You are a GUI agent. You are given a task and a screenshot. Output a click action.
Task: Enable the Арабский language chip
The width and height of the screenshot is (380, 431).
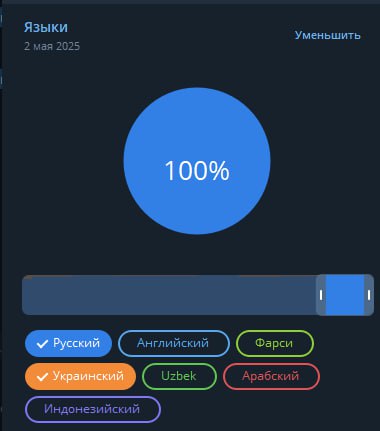pyautogui.click(x=271, y=376)
